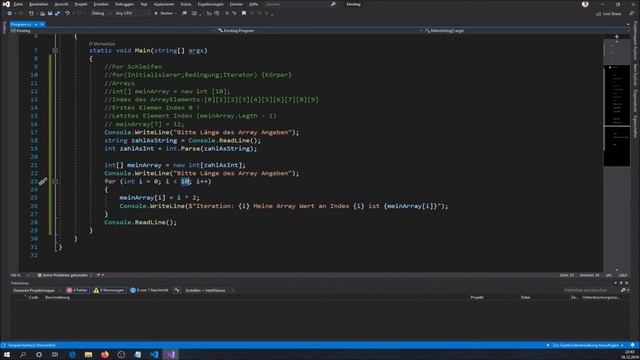Viewport: 640px width, 360px height.
Task: Collapse the for loop outline
Action: tap(55, 181)
